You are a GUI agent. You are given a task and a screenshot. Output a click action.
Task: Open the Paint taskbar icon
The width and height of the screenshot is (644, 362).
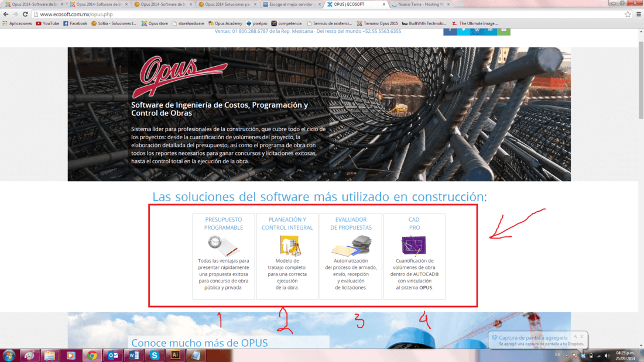[x=29, y=356]
